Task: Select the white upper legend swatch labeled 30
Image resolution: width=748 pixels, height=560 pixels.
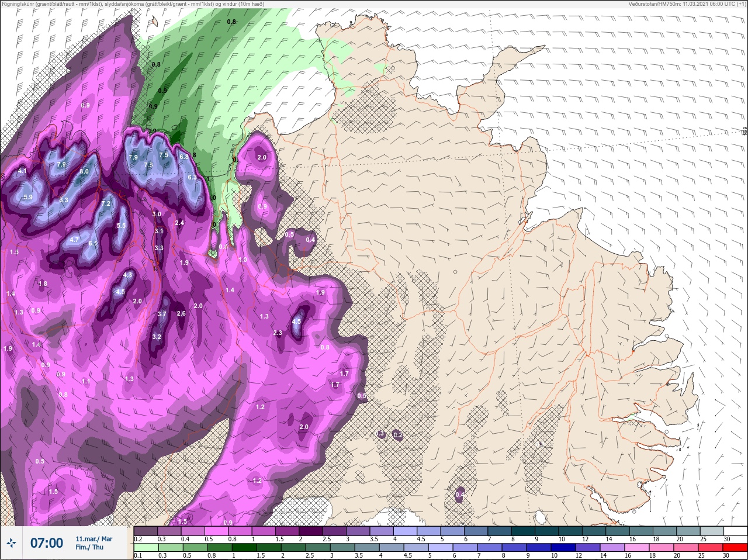Action: point(735,530)
